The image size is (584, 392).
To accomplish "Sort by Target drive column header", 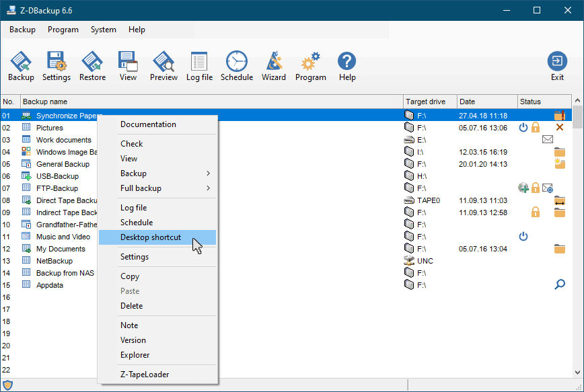I will tap(430, 102).
